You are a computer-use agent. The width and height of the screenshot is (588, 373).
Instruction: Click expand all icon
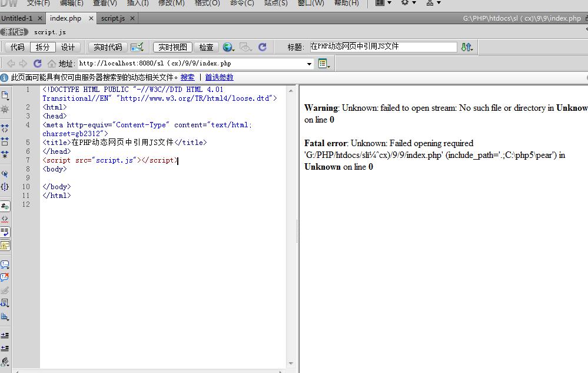click(5, 154)
